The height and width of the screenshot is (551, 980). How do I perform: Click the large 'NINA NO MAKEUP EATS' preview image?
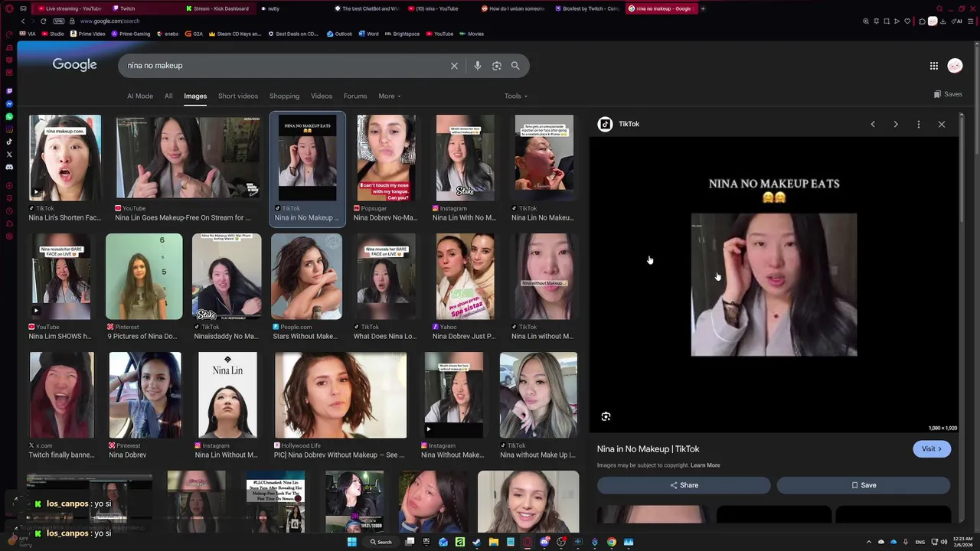[774, 285]
